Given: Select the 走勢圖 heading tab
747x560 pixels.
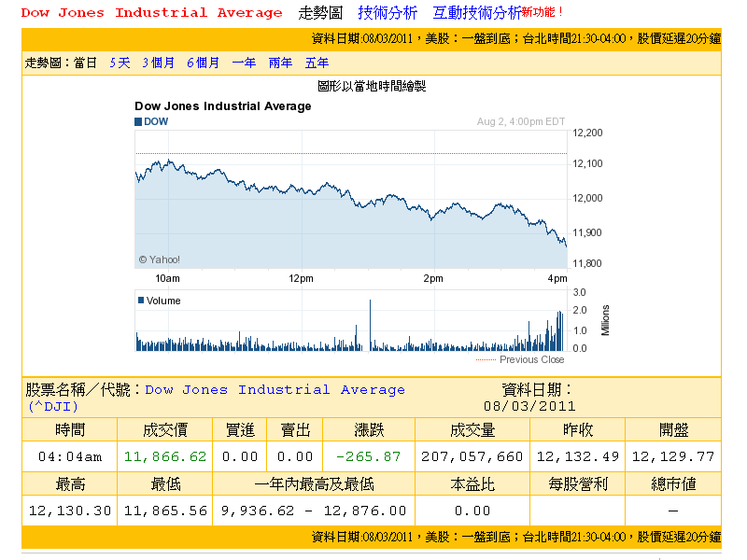Looking at the screenshot, I should (320, 12).
